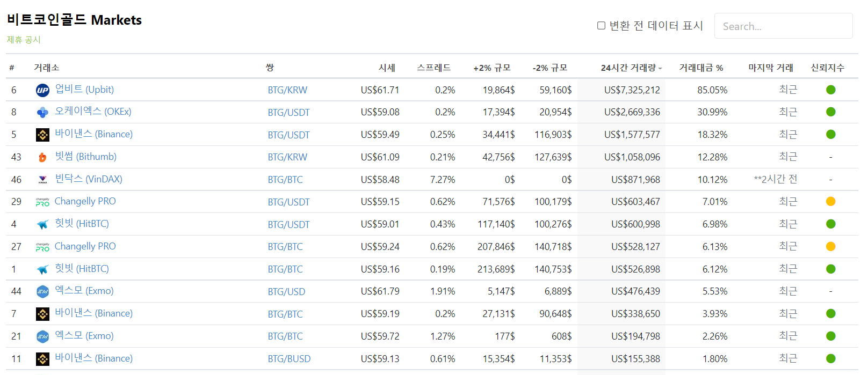Sort table by 거래대금 % column header
Image resolution: width=868 pixels, height=375 pixels.
click(701, 68)
